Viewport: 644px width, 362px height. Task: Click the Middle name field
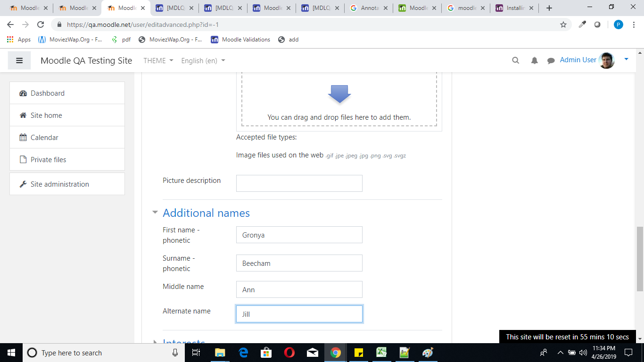point(299,289)
